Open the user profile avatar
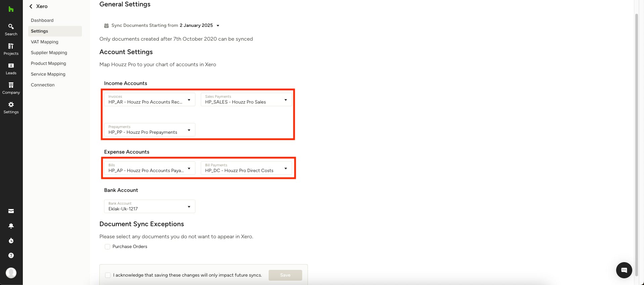 [x=11, y=273]
